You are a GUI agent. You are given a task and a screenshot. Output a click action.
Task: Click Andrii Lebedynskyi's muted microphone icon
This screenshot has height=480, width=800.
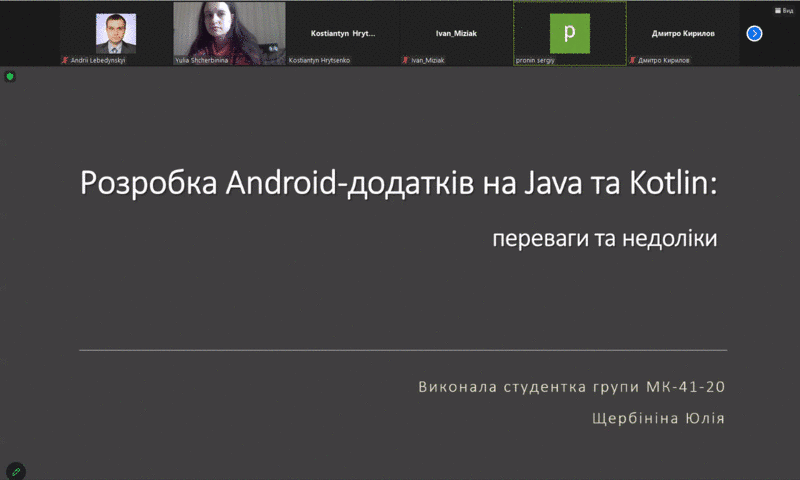point(65,60)
